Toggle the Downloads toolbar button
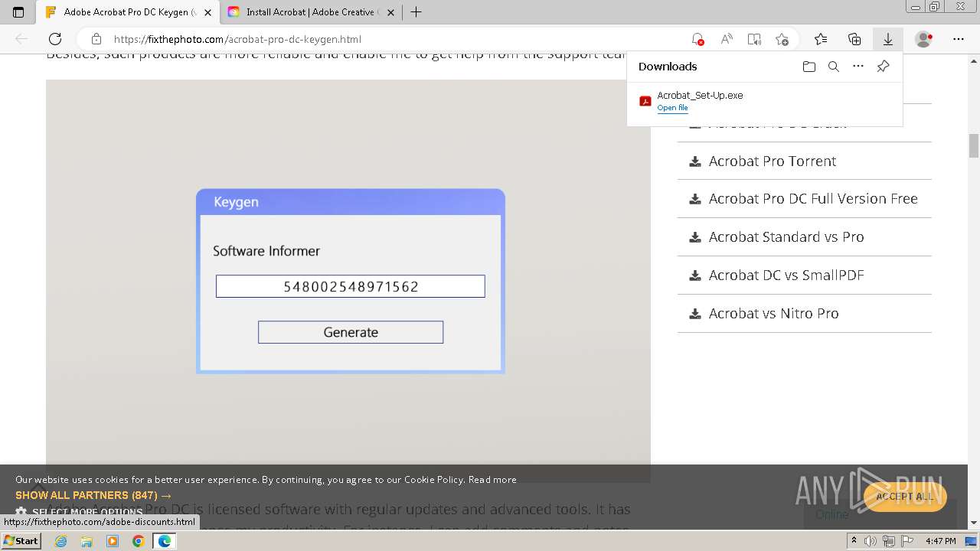This screenshot has height=551, width=980. click(888, 39)
